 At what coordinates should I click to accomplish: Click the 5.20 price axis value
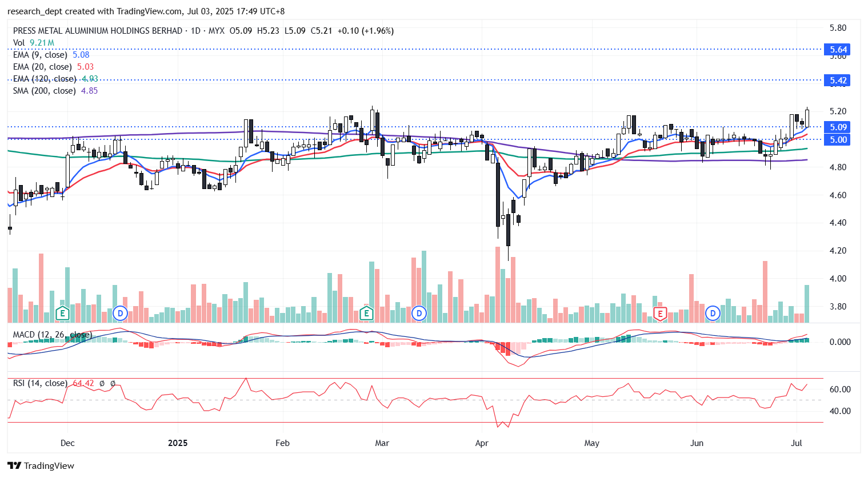coord(838,111)
